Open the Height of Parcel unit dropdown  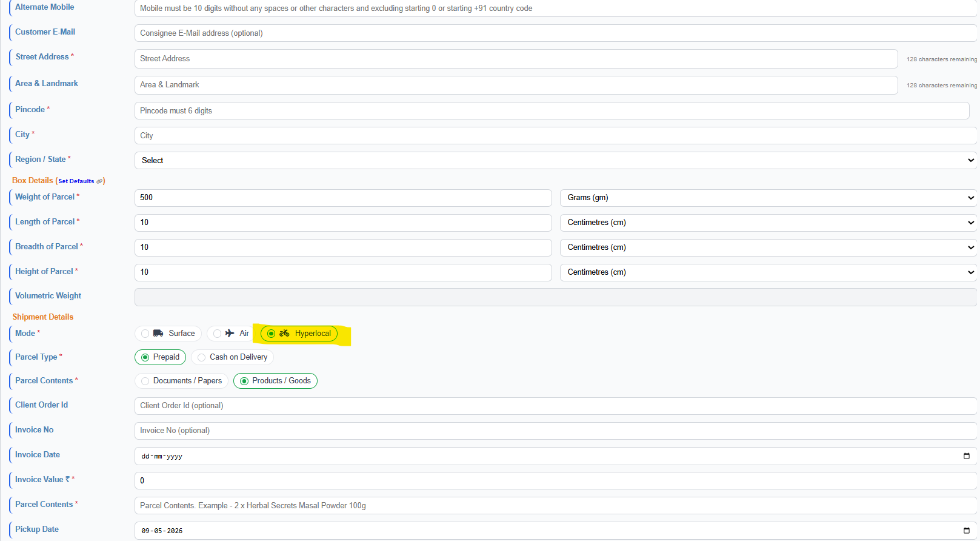click(768, 272)
